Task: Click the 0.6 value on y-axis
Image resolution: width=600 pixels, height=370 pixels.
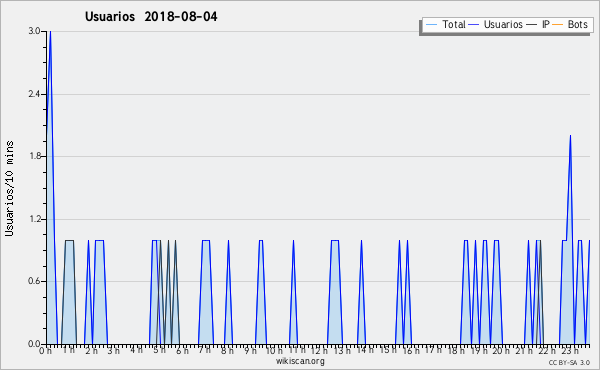Action: click(x=34, y=281)
